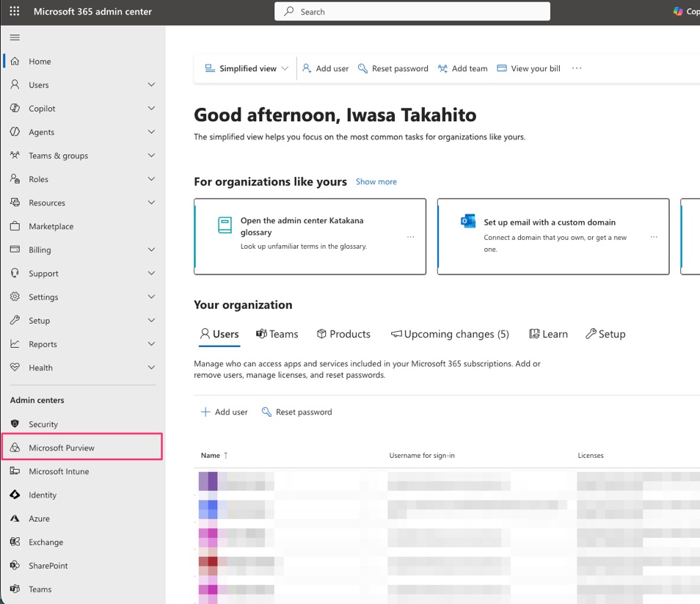Click the Settings gear icon
700x604 pixels.
(15, 296)
